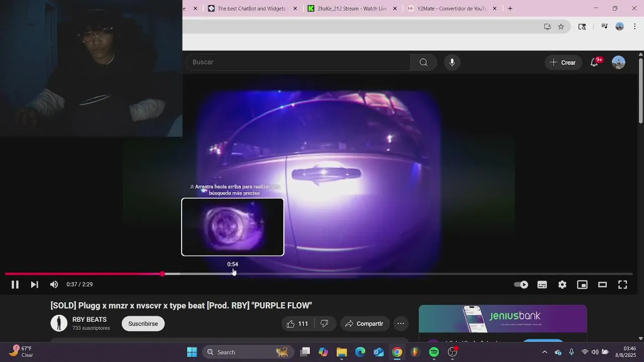Click the search magnifier button
Viewport: 644px width, 362px height.
[424, 62]
